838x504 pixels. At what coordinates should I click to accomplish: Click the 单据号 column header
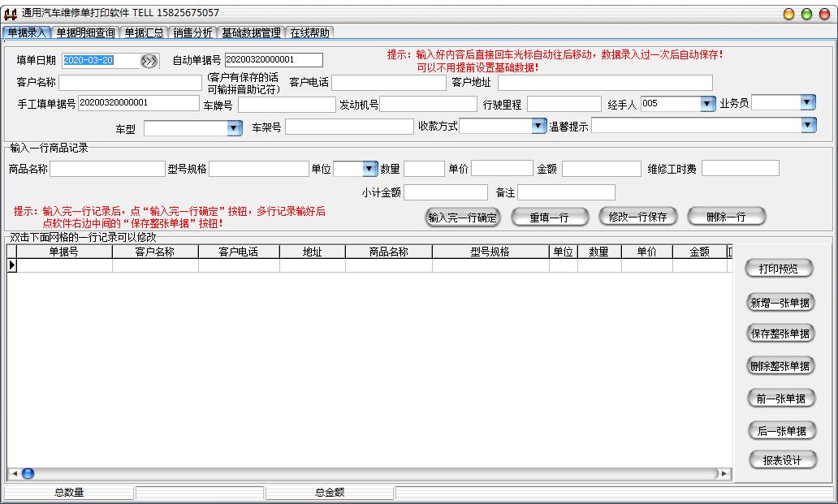pyautogui.click(x=64, y=252)
